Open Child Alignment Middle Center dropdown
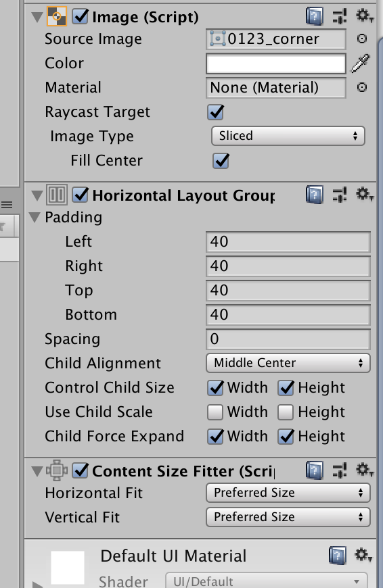 [288, 363]
